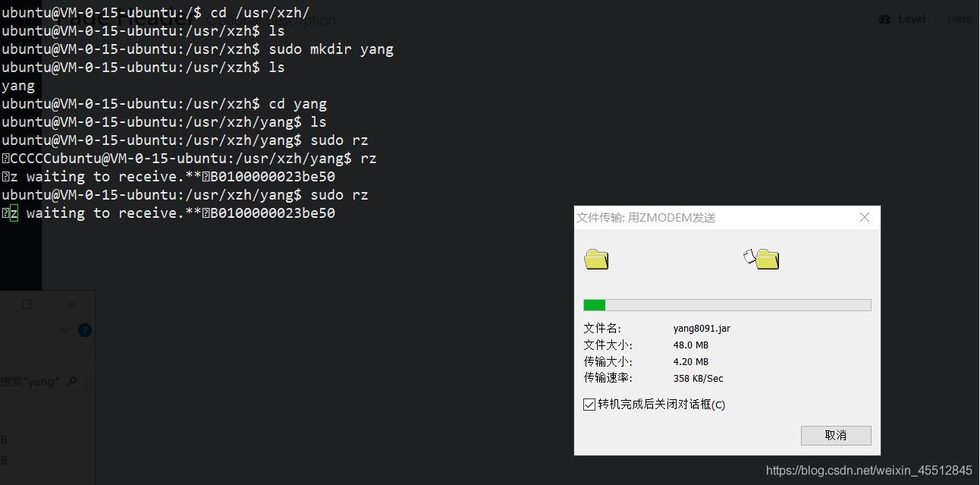Click the gauge icon beside Level

coord(884,19)
